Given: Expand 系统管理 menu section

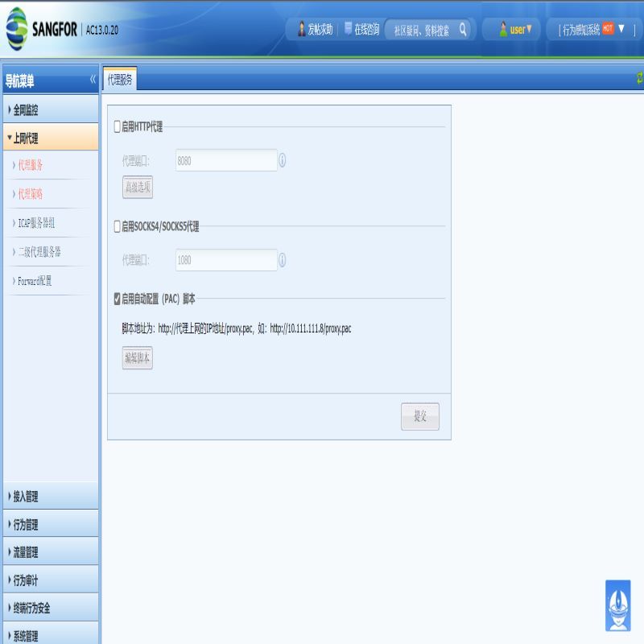Looking at the screenshot, I should [51, 634].
